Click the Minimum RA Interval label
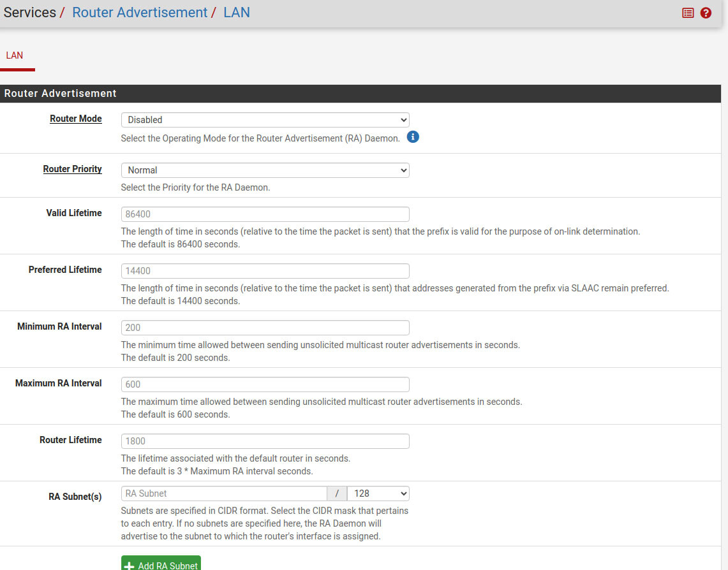The image size is (728, 570). [x=59, y=326]
